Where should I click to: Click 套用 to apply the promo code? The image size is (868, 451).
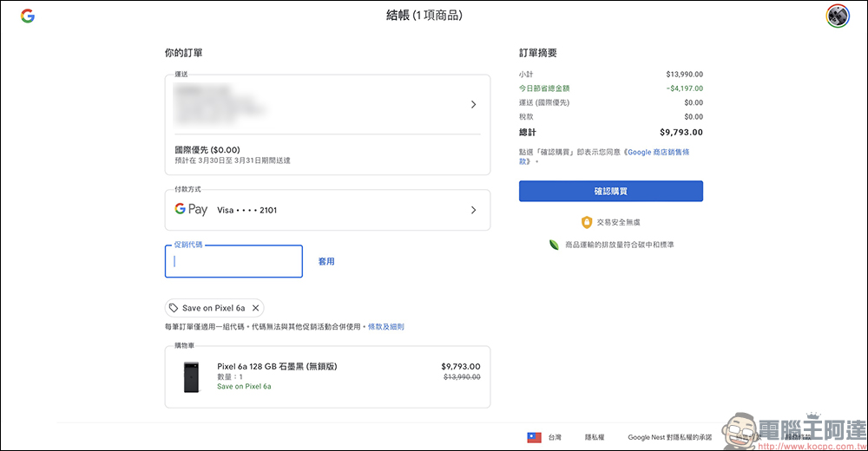pyautogui.click(x=326, y=261)
